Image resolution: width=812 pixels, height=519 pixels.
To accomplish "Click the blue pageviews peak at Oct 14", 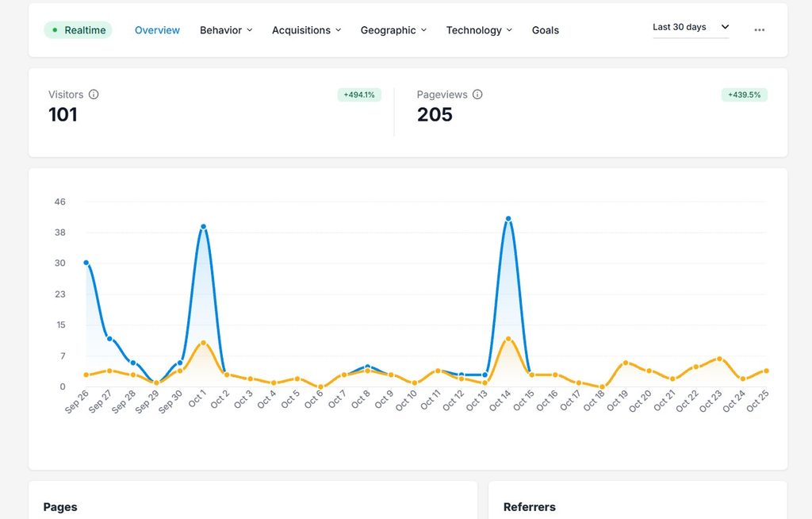I will [x=508, y=219].
